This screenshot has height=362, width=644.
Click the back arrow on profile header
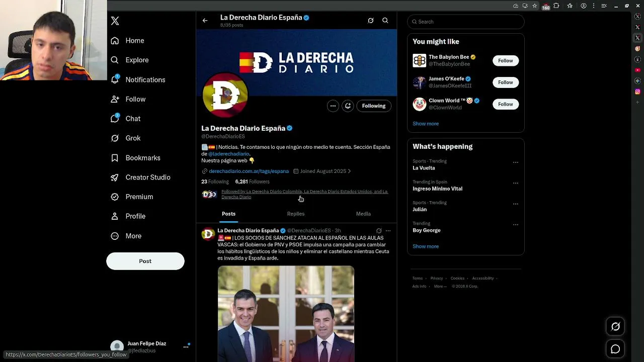(205, 21)
